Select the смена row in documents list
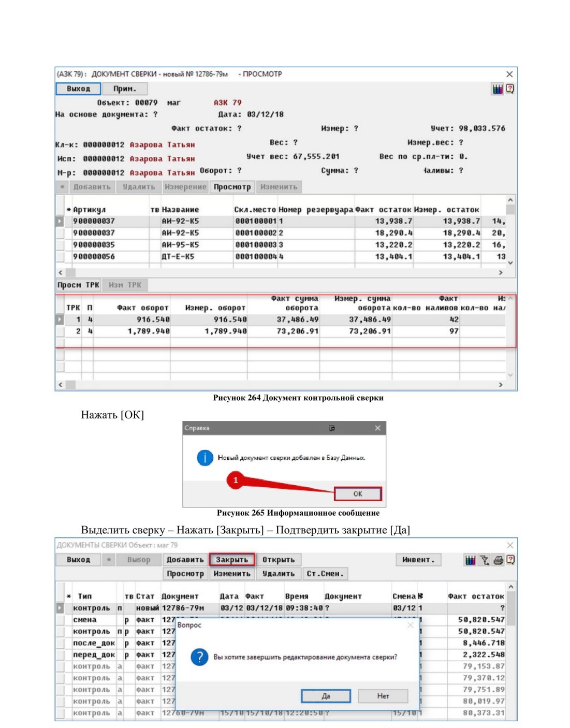570x728 pixels. (x=281, y=620)
